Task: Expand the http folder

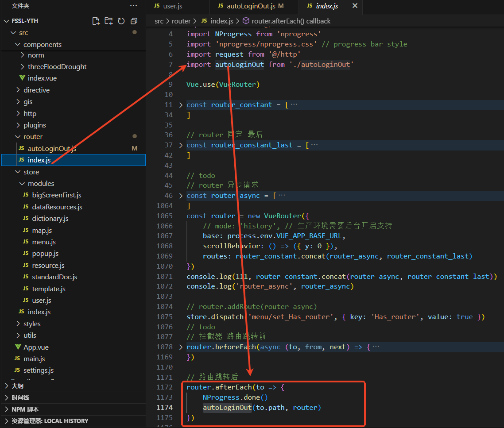Action: (18, 113)
